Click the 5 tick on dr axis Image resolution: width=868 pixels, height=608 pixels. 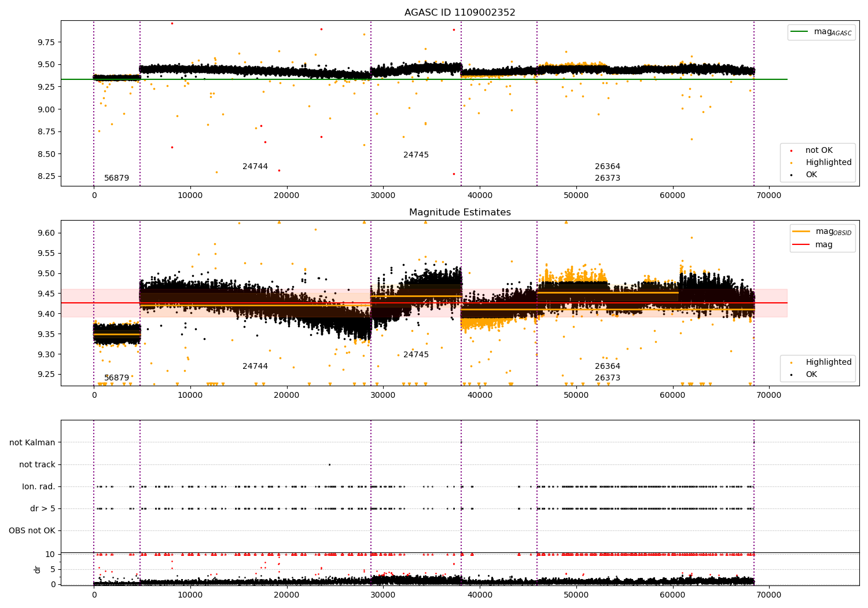pos(53,569)
